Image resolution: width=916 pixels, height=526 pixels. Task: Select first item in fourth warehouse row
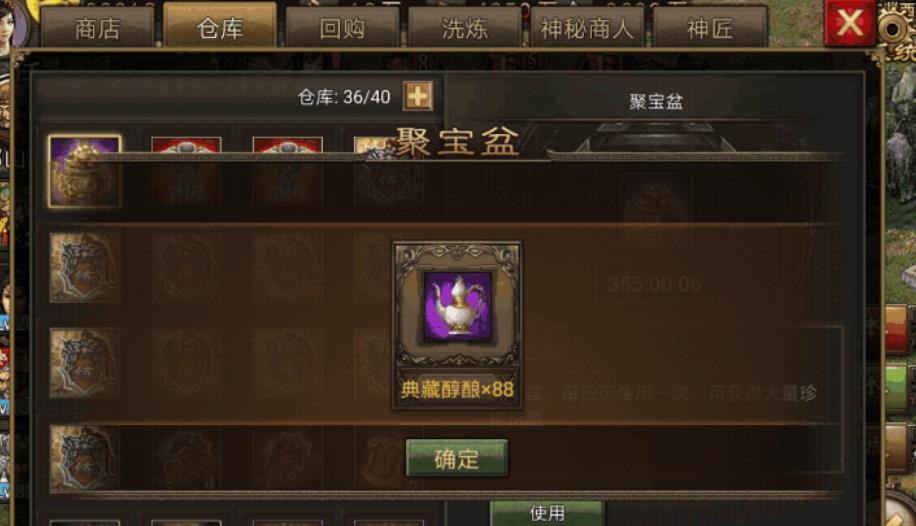85,459
